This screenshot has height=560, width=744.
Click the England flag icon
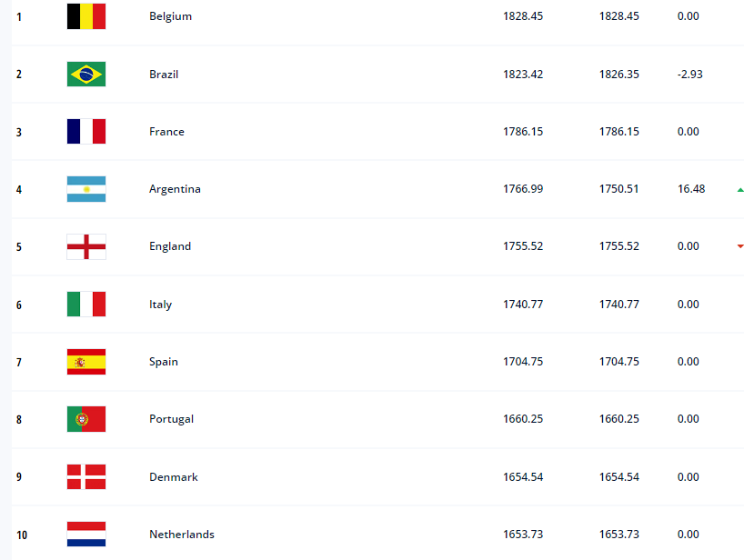click(86, 246)
